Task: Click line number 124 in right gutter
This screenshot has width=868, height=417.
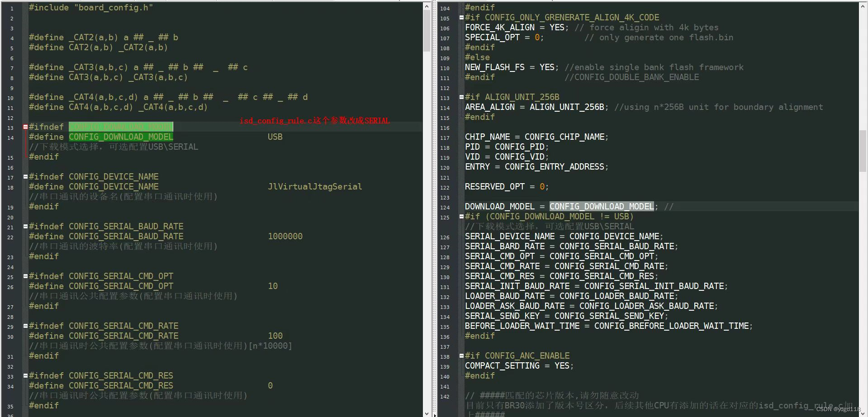Action: pyautogui.click(x=445, y=208)
